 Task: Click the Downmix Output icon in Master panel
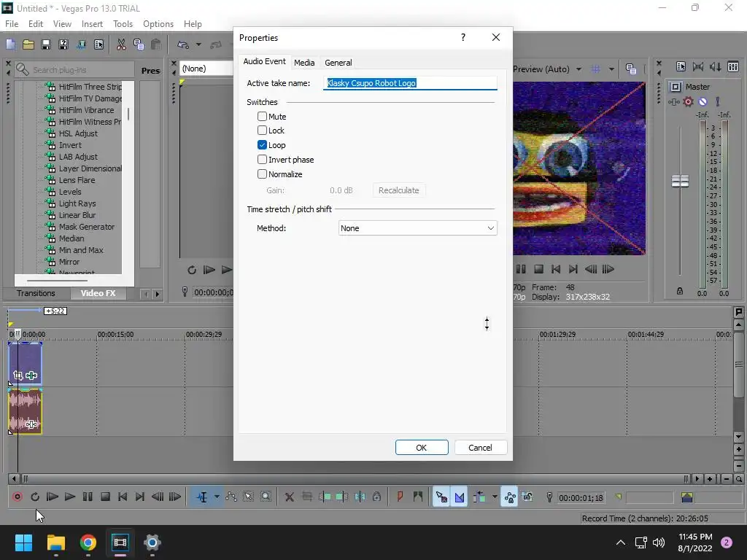point(698,66)
